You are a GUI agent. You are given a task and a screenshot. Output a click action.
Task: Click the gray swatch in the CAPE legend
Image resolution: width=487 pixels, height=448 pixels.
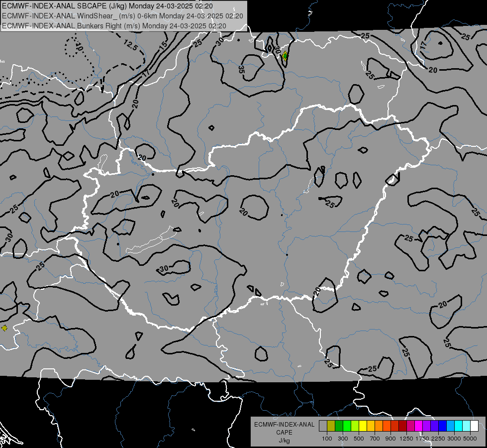323,426
